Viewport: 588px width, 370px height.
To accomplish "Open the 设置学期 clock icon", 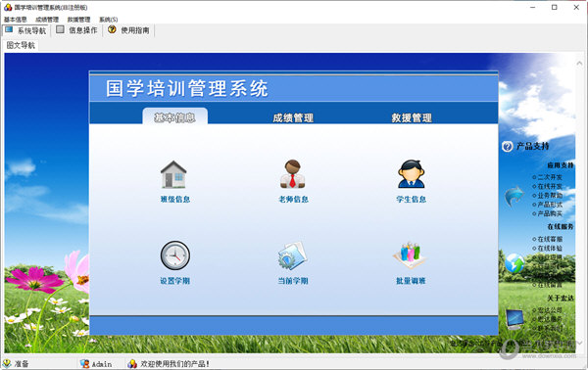I will pos(175,255).
